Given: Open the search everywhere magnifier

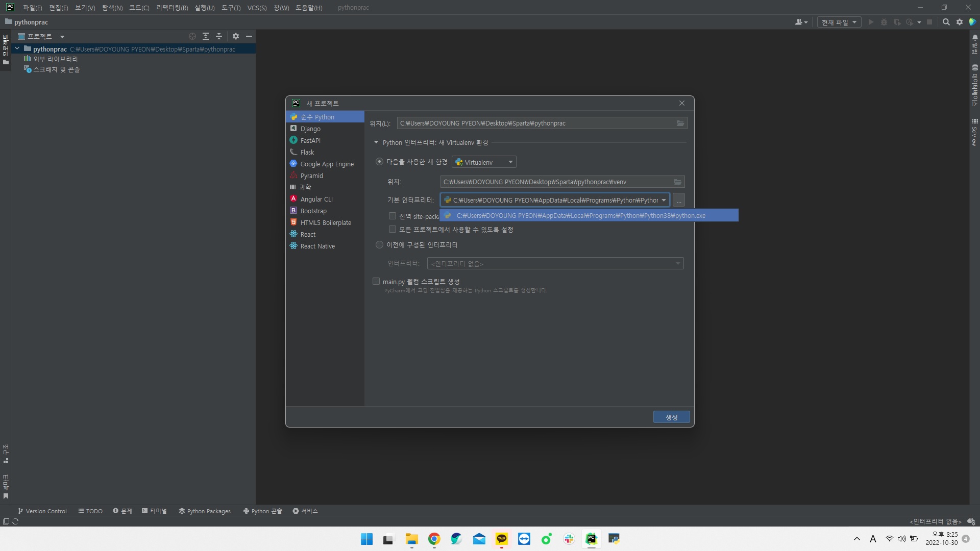Looking at the screenshot, I should coord(946,22).
